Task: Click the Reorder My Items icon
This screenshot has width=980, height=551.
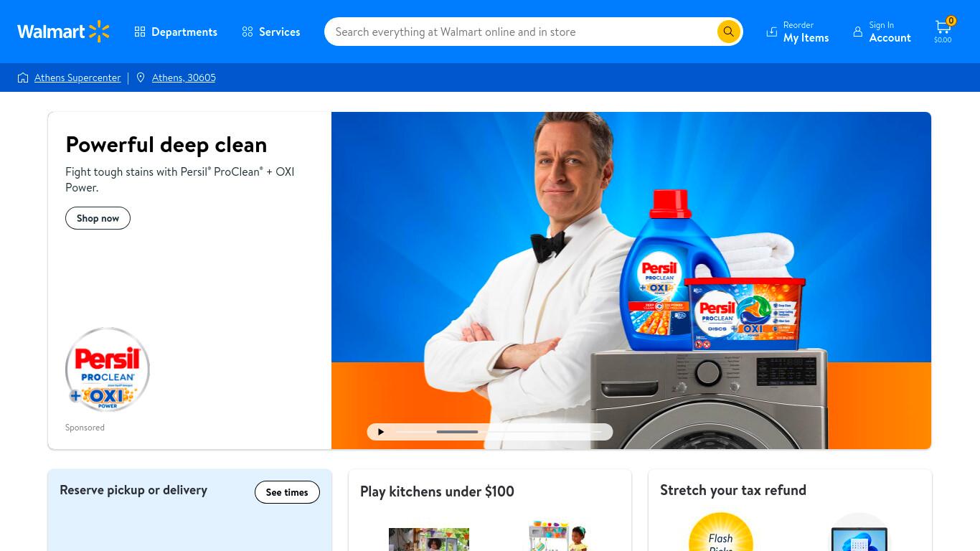Action: point(772,32)
